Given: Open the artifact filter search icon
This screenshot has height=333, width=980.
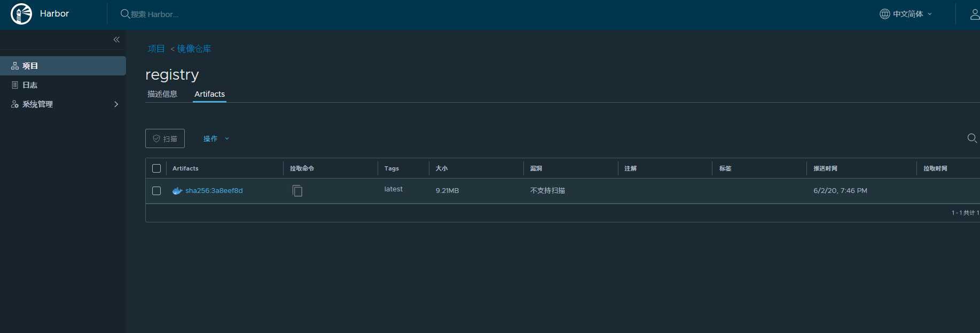Looking at the screenshot, I should click(x=972, y=138).
